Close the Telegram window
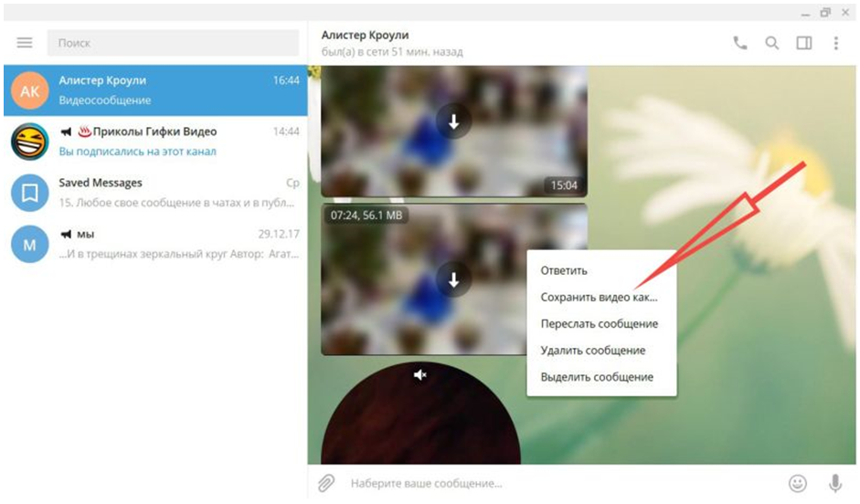Image resolution: width=860 pixels, height=504 pixels. click(x=845, y=13)
